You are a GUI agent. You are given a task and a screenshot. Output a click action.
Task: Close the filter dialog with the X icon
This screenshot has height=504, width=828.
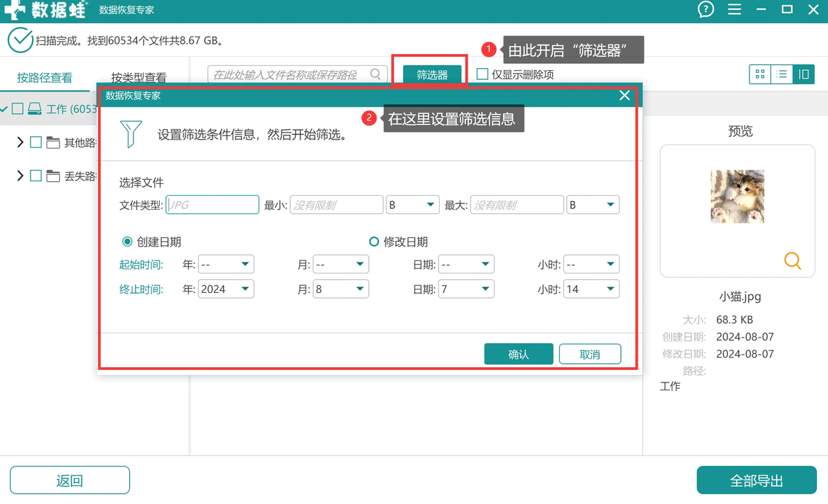click(624, 96)
